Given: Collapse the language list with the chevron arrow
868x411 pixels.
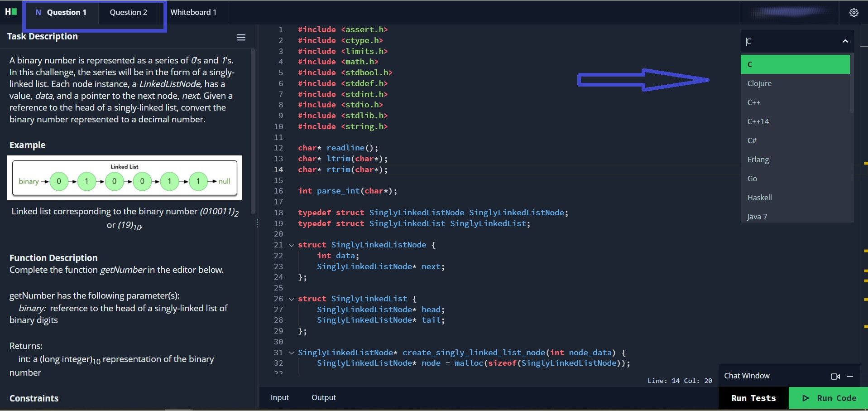Looking at the screenshot, I should pos(845,41).
